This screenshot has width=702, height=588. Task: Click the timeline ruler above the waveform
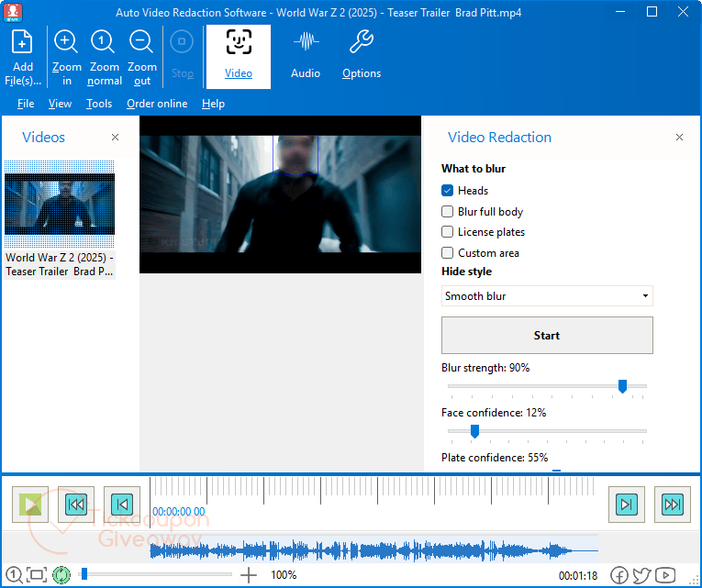(373, 491)
